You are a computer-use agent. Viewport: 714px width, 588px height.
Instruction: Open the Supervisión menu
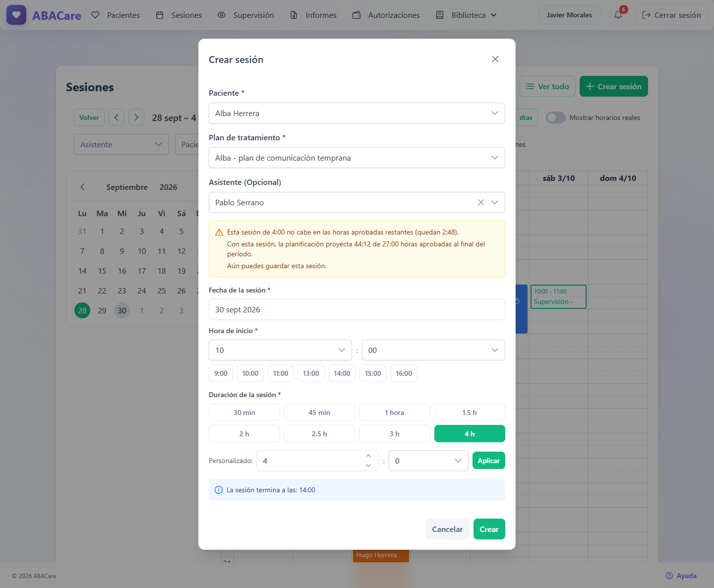(246, 15)
